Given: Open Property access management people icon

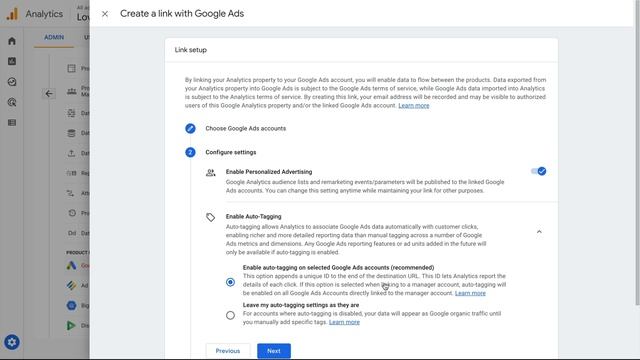Looking at the screenshot, I should coord(71,91).
